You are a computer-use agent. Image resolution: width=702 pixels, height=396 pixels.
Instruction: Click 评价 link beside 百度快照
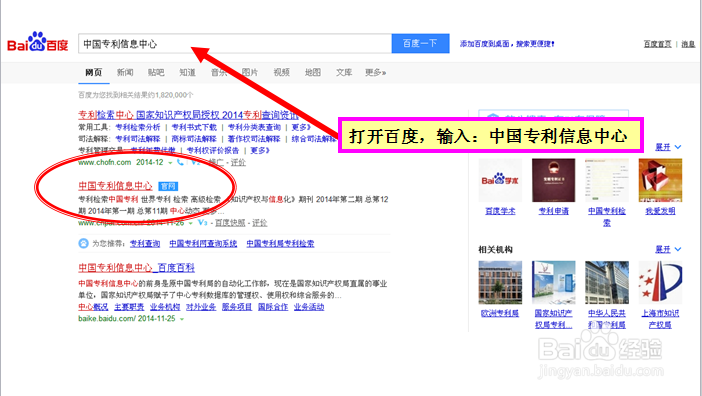click(260, 223)
